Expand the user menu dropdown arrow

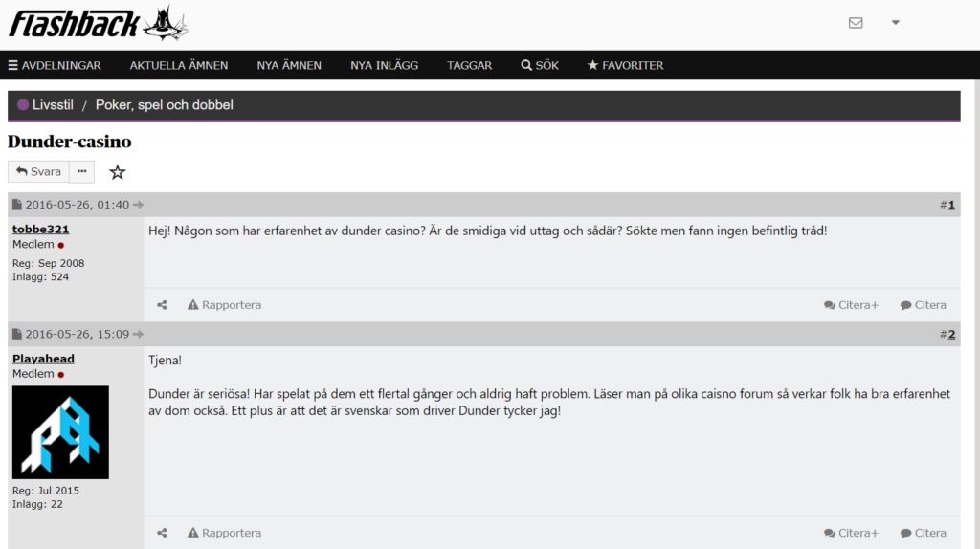[895, 23]
